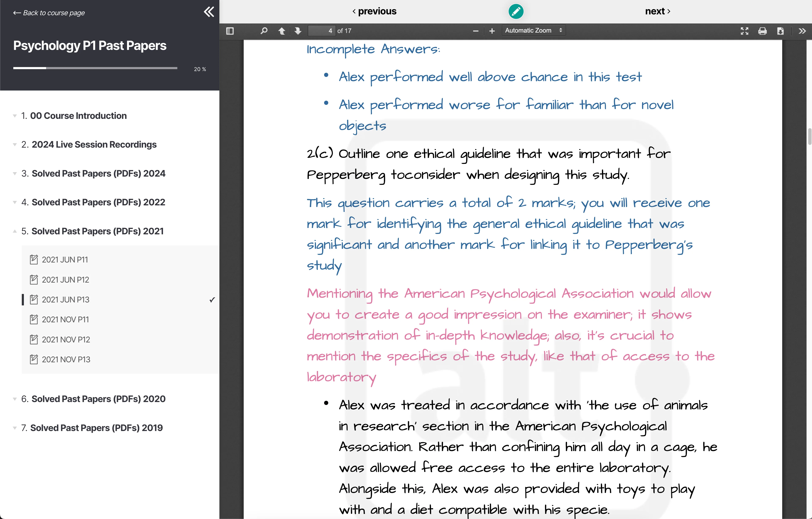Zoom out with the minus icon
This screenshot has width=812, height=519.
[x=476, y=31]
